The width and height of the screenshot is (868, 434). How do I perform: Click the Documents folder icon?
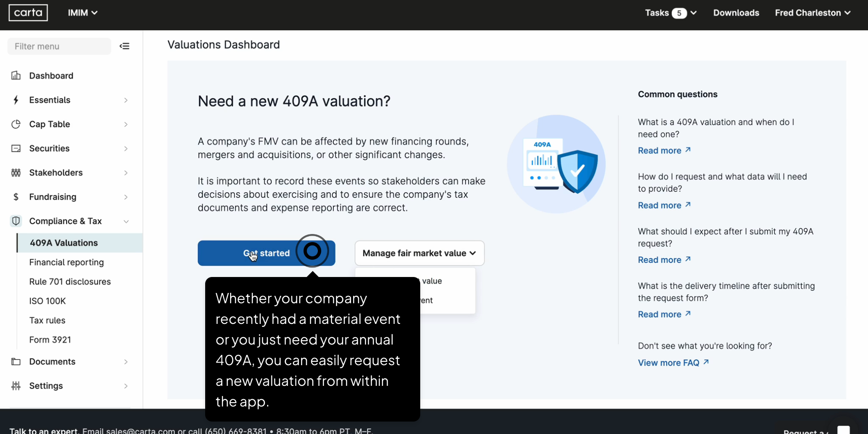point(16,361)
